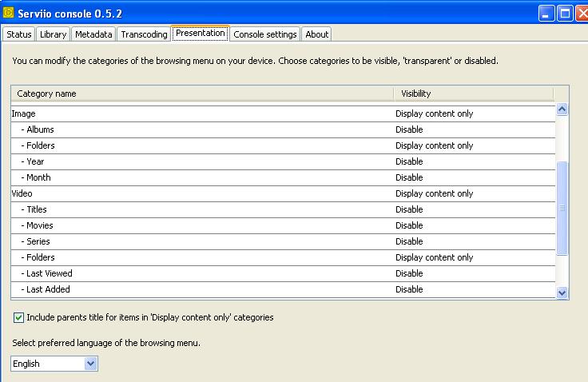This screenshot has width=588, height=382.
Task: Toggle 'Include parents title' checkbox
Action: (x=18, y=317)
